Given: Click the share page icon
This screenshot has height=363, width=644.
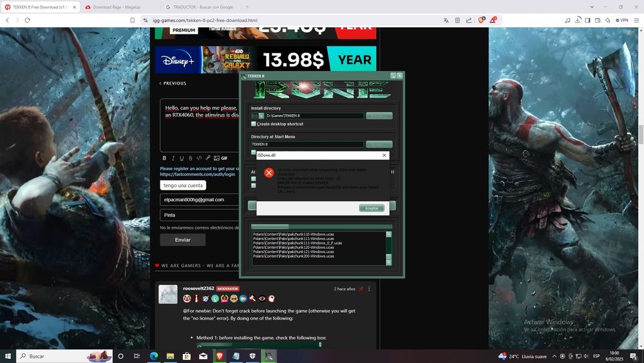Looking at the screenshot, I should pos(469,20).
